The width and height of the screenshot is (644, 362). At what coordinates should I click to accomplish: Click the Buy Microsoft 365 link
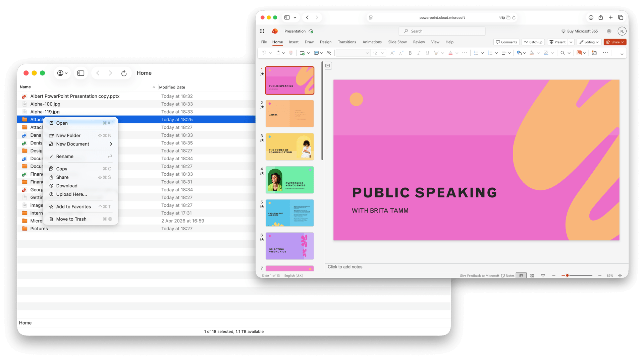[580, 31]
